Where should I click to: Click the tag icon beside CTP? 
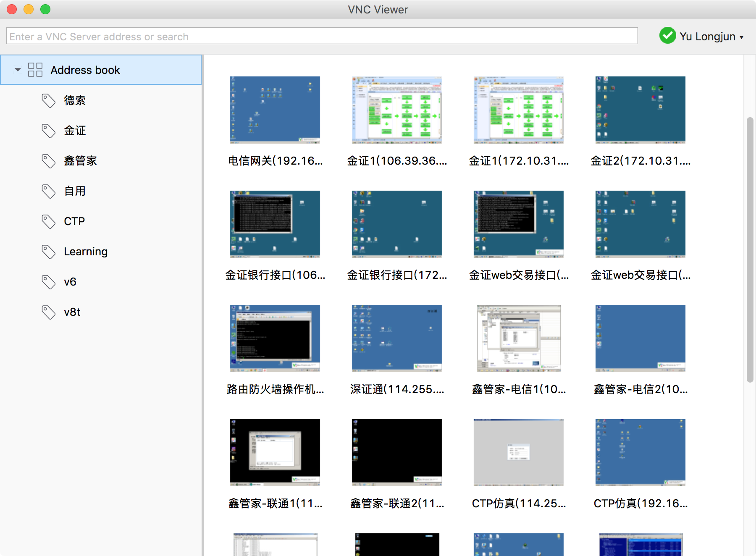pyautogui.click(x=49, y=221)
